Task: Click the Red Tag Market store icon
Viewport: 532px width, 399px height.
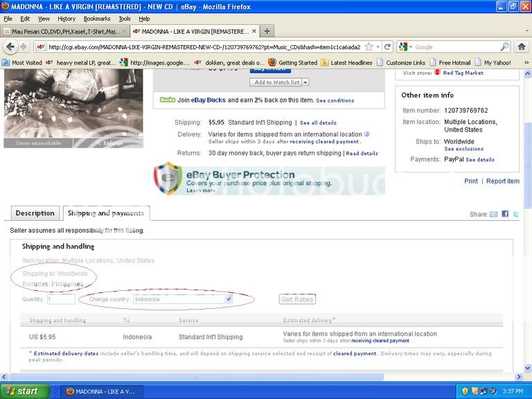Action: coord(438,72)
